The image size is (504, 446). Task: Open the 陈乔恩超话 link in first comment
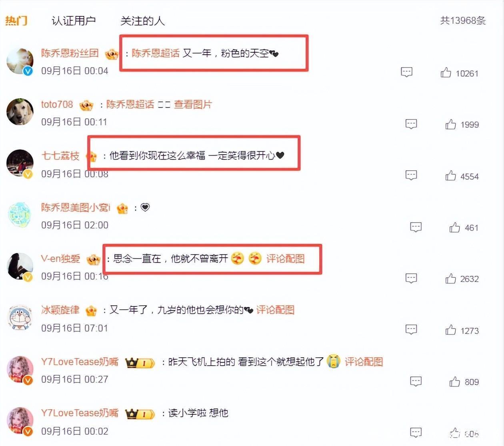tap(156, 53)
